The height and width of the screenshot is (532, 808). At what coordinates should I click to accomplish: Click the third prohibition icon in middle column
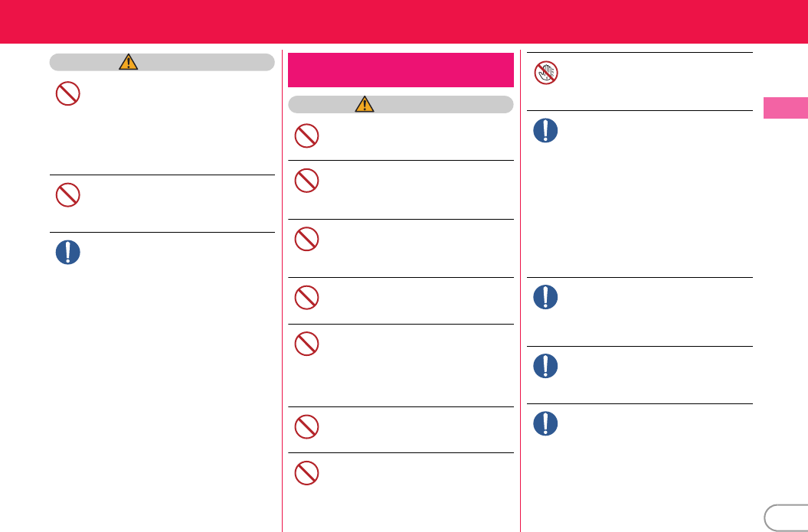tap(306, 240)
